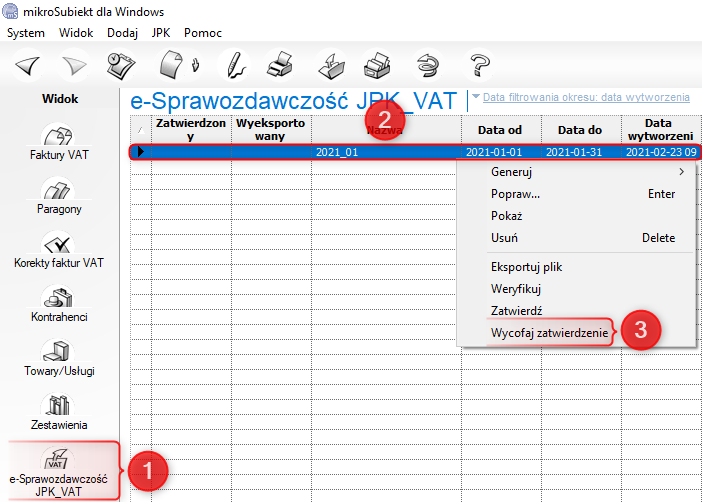Click the row indicator arrow of 2021_01
Screen dimensions: 702x502
tap(141, 152)
